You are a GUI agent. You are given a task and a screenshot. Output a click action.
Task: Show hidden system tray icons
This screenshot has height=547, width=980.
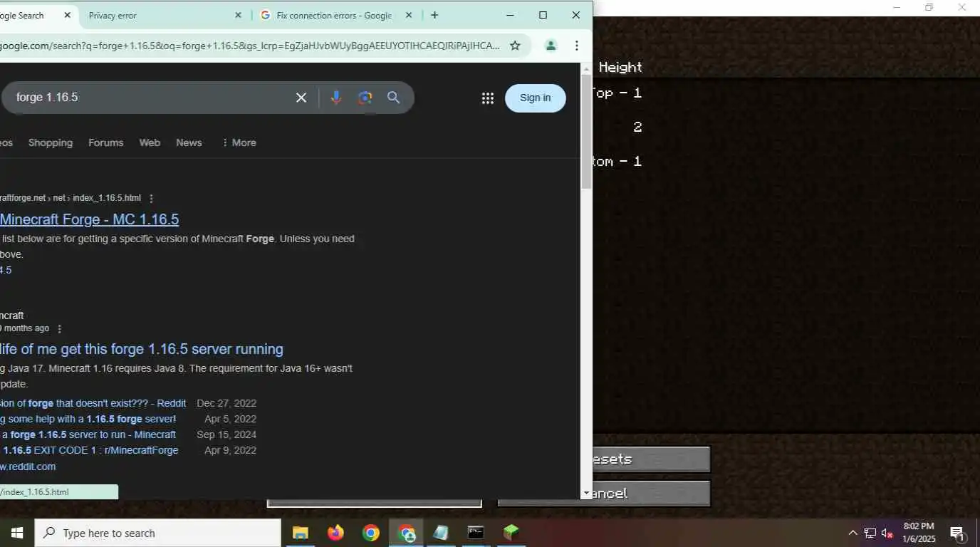coord(853,533)
